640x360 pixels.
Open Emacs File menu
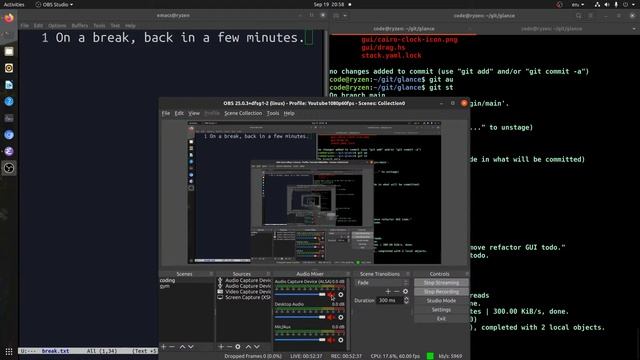[24, 25]
